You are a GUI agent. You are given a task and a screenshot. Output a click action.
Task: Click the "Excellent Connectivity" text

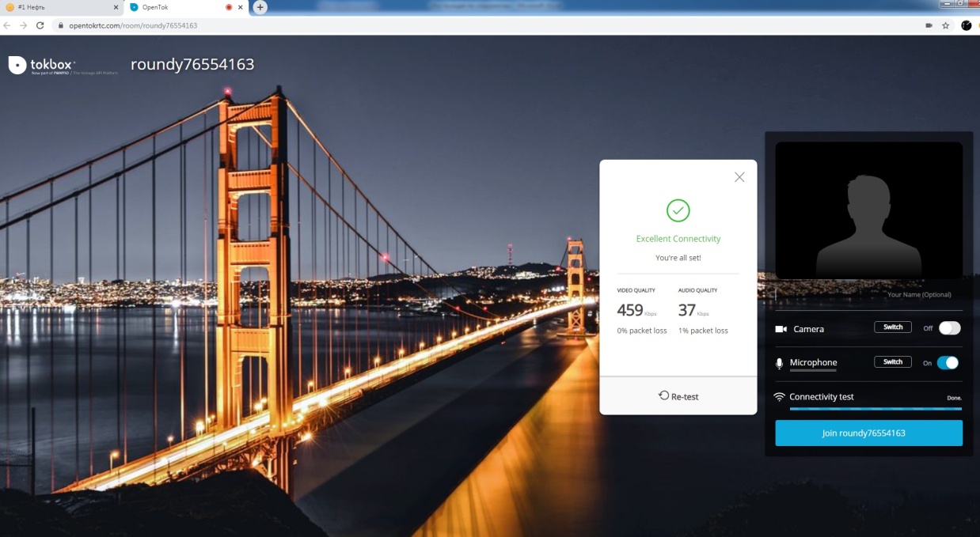[678, 239]
